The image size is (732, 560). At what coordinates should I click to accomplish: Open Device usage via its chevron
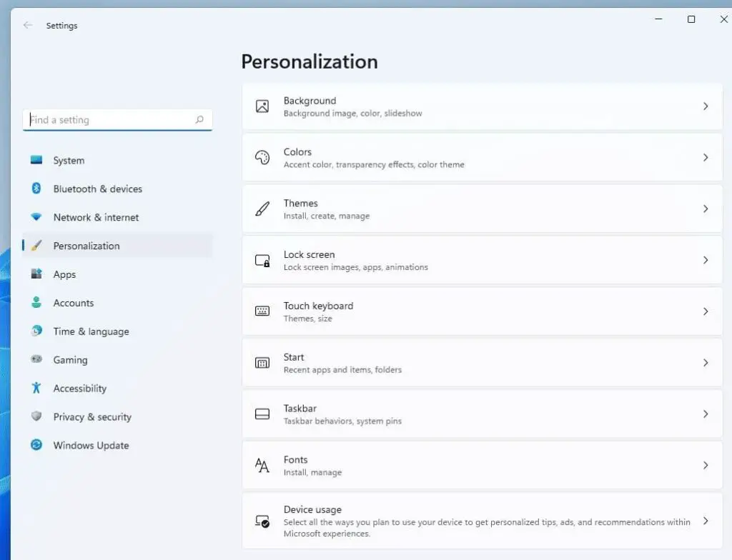click(x=705, y=521)
